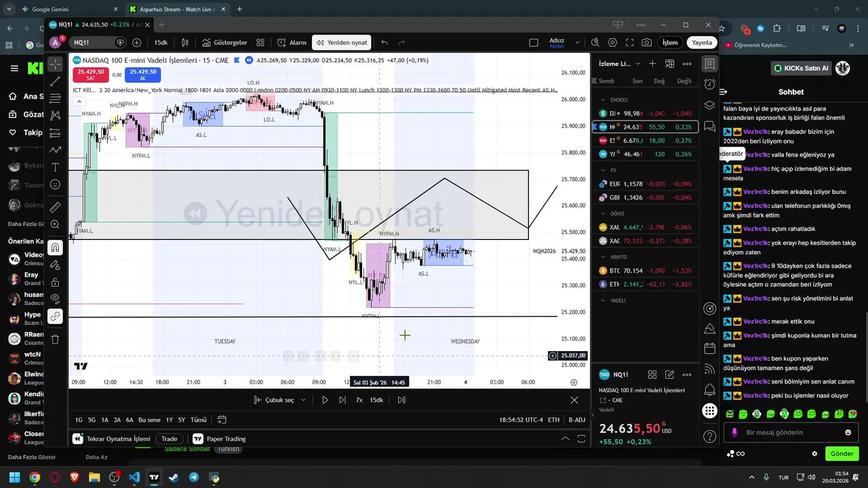Create an Alarm alert

point(292,42)
